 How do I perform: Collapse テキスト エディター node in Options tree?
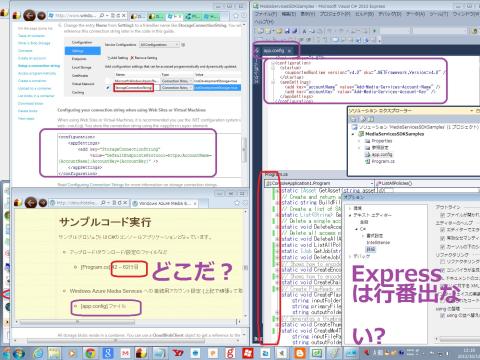pyautogui.click(x=350, y=215)
